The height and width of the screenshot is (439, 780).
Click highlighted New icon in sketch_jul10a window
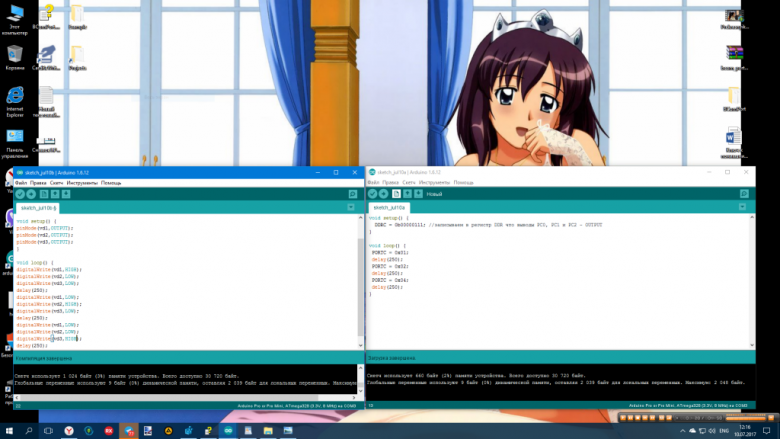pyautogui.click(x=396, y=193)
